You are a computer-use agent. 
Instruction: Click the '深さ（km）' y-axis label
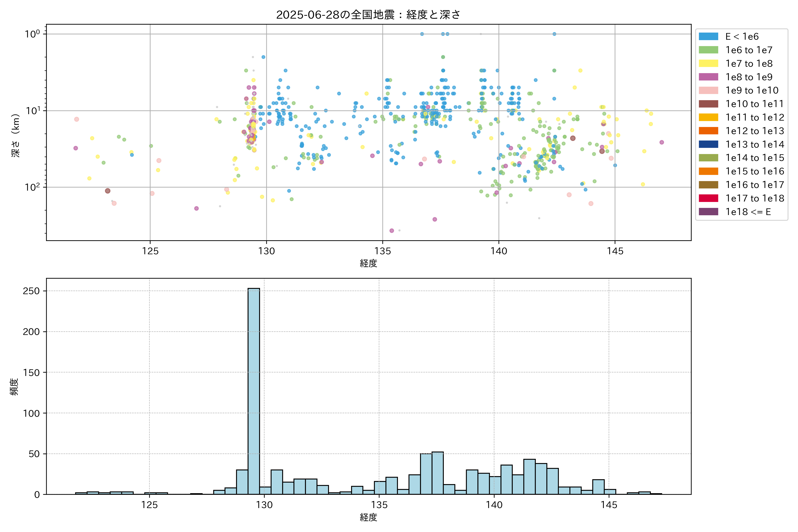pos(16,135)
